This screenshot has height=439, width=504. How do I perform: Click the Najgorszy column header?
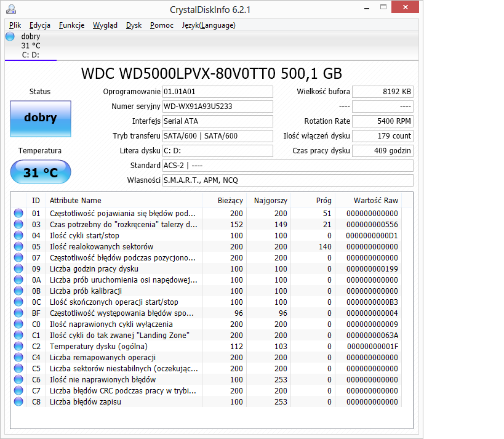269,200
